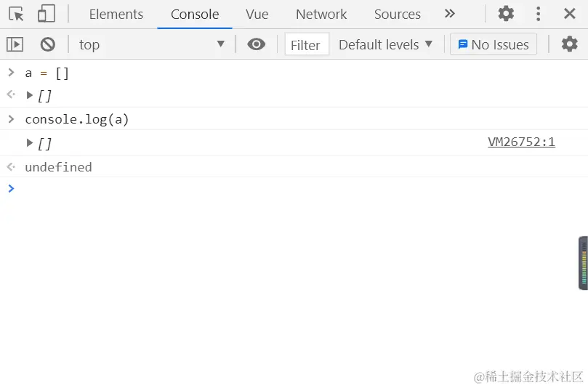Close the DevTools panel
The height and width of the screenshot is (388, 588).
569,14
